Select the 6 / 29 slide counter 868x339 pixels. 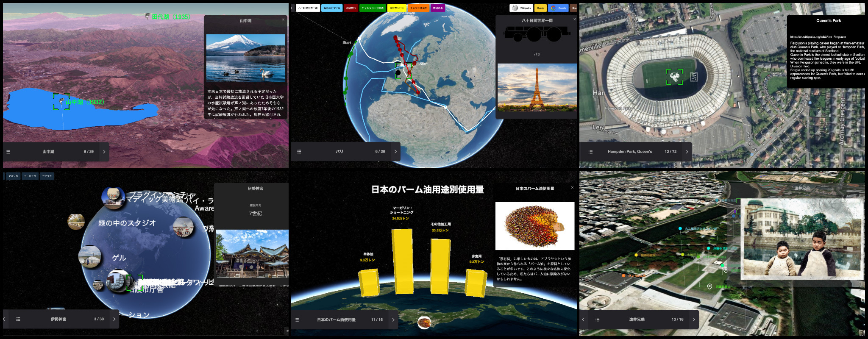tap(89, 152)
